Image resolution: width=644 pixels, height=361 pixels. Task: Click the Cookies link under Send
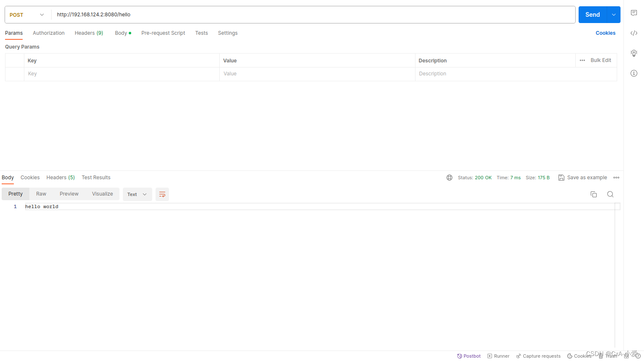(605, 33)
